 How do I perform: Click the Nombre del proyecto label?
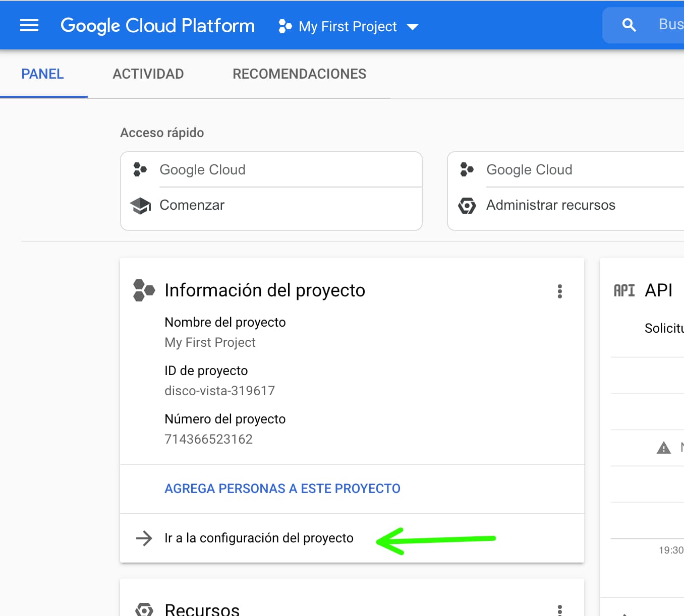coord(225,322)
